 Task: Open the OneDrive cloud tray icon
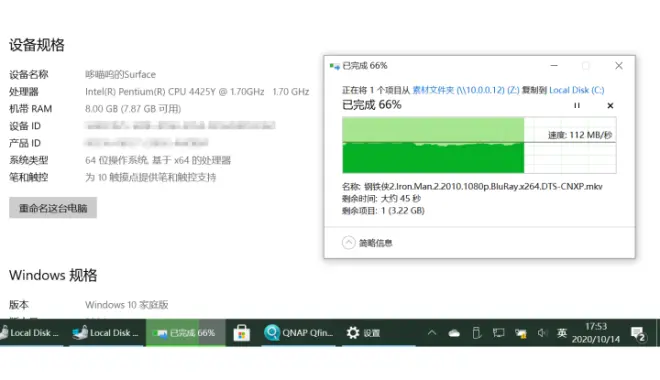454,333
